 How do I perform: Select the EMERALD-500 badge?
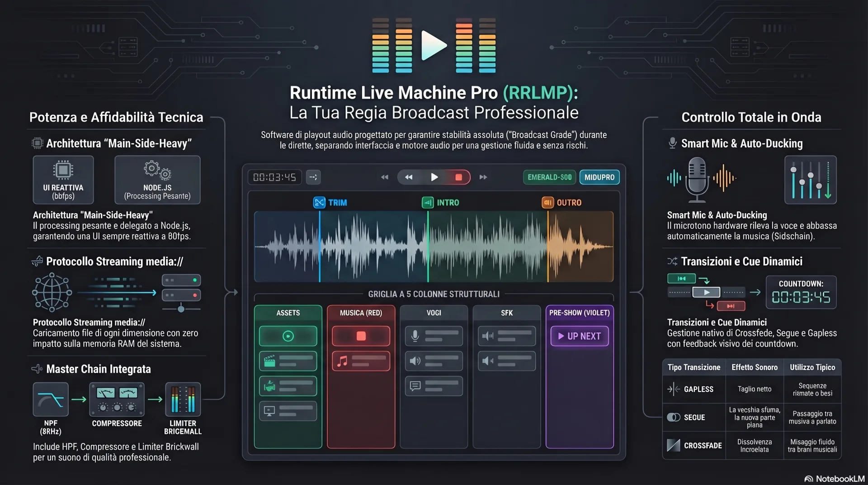[549, 177]
